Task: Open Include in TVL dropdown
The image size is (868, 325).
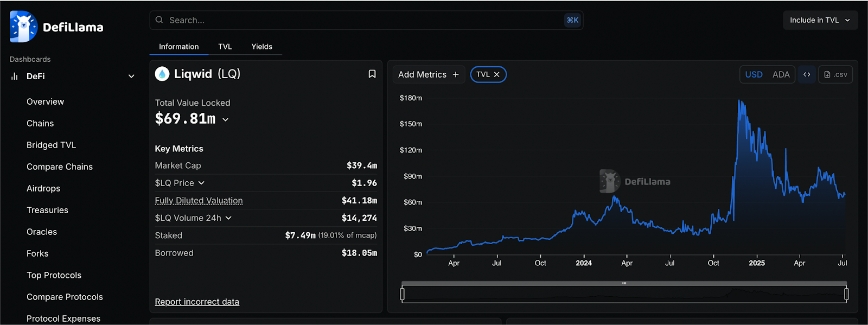Action: tap(820, 20)
